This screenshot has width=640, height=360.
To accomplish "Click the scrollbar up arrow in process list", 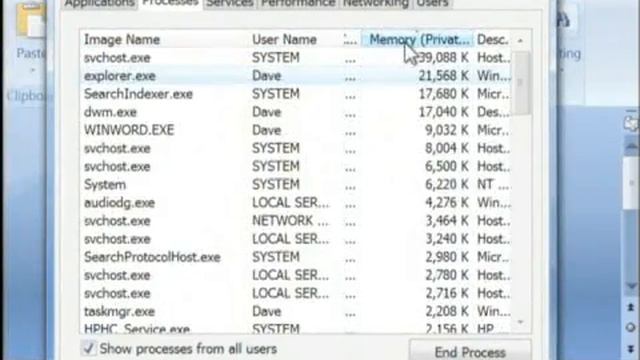I will click(520, 40).
